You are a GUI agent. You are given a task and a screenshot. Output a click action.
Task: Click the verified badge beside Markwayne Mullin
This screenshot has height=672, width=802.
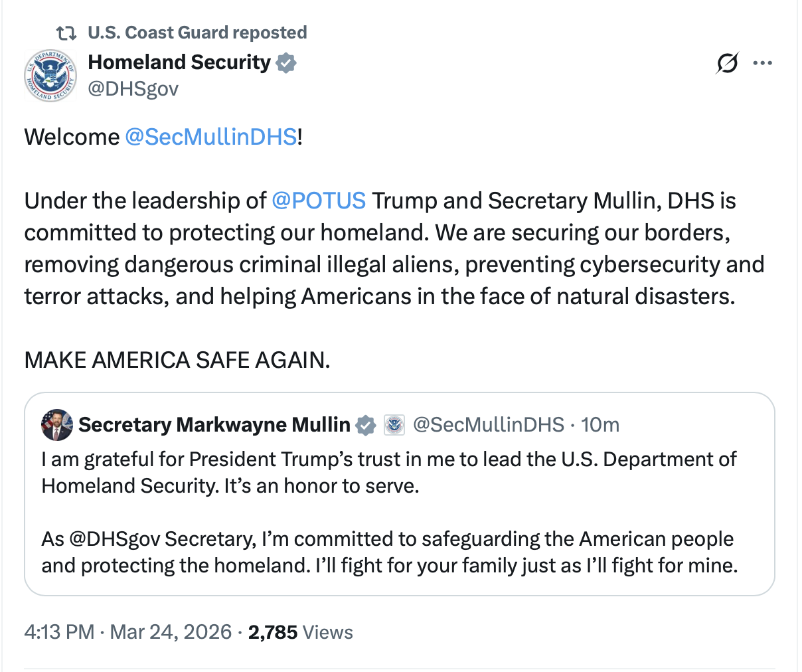(366, 425)
